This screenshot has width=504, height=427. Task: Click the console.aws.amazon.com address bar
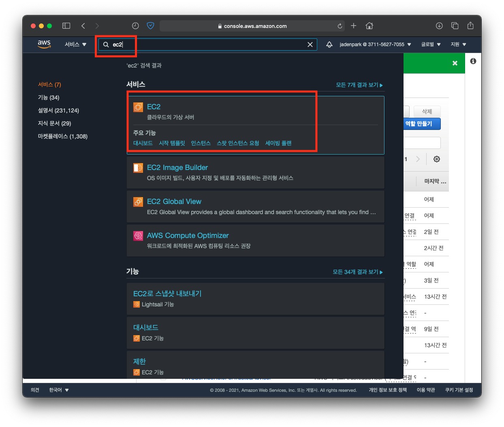click(252, 26)
